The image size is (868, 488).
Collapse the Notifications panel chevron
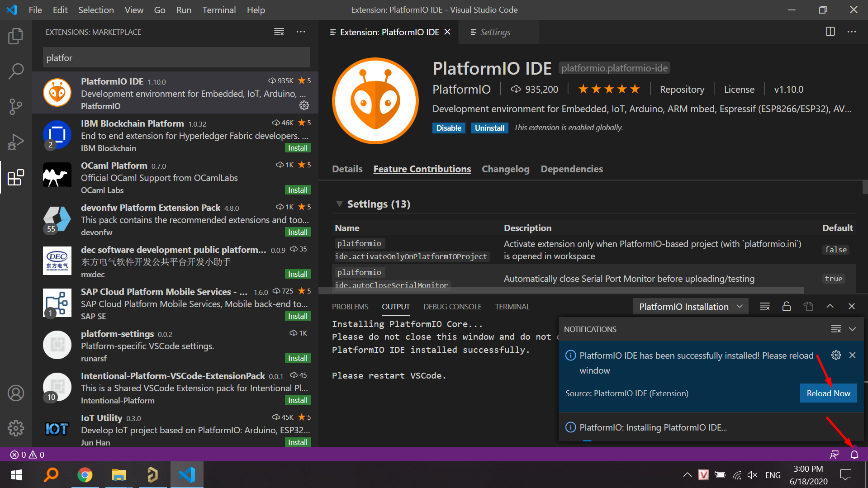(x=852, y=329)
